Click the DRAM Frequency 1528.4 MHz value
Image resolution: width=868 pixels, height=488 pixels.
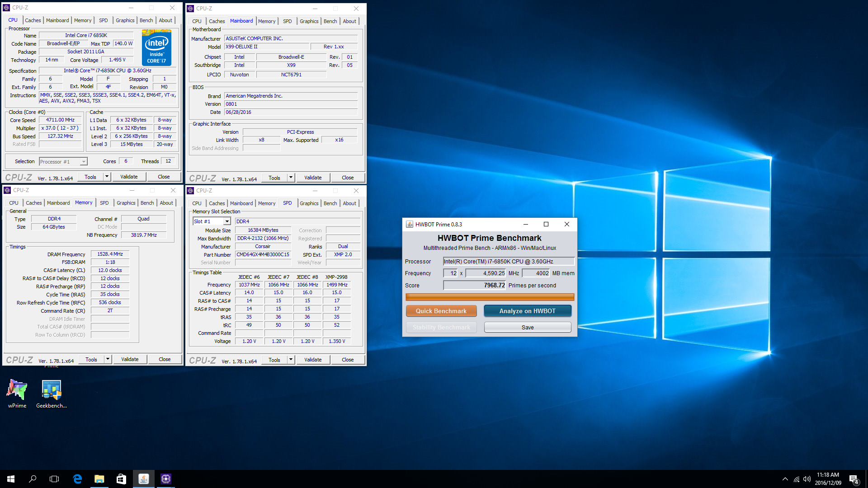click(x=110, y=254)
